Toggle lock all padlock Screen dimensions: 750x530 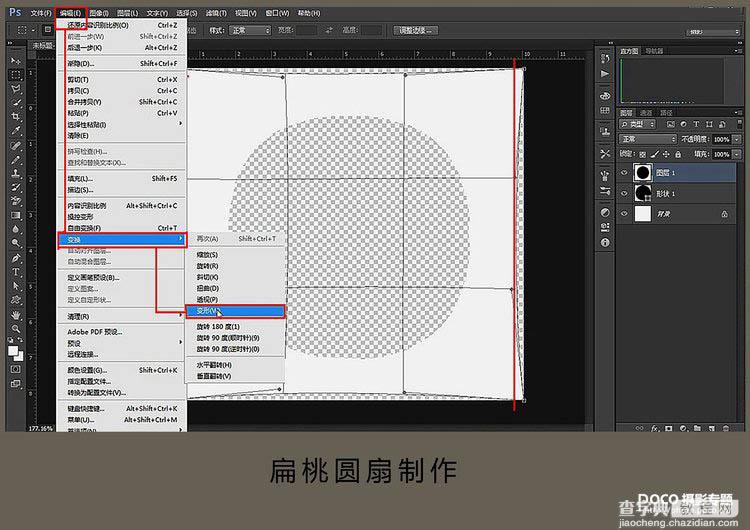coord(678,154)
